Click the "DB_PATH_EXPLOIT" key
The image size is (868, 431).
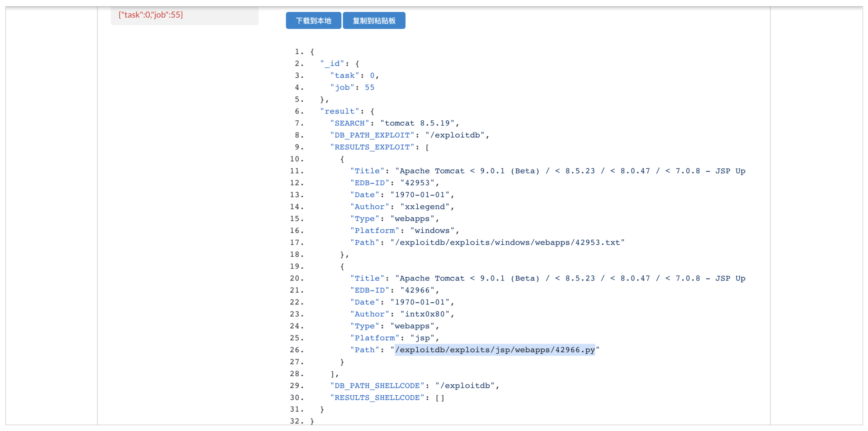(x=372, y=135)
